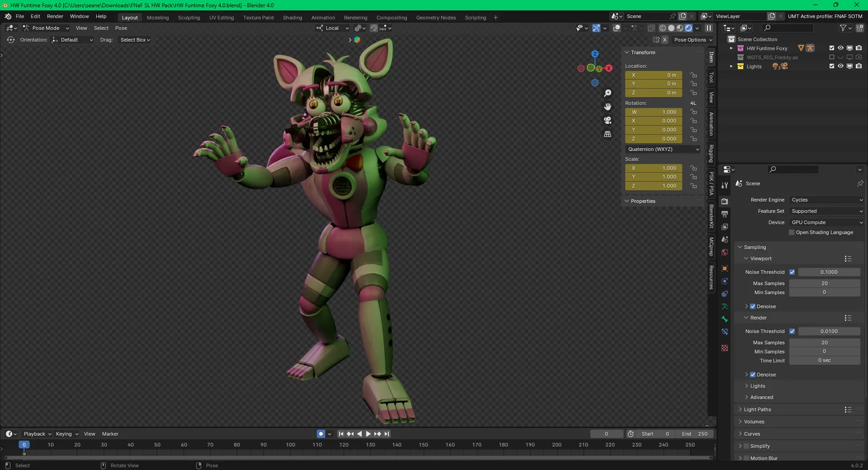Open the Quaternion rotation mode dropdown

point(663,149)
